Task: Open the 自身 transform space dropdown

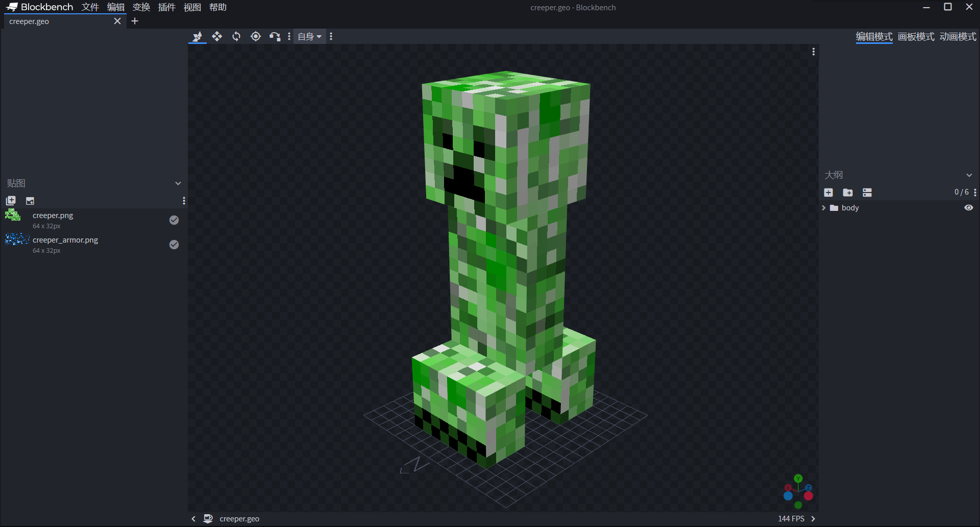Action: coord(309,36)
